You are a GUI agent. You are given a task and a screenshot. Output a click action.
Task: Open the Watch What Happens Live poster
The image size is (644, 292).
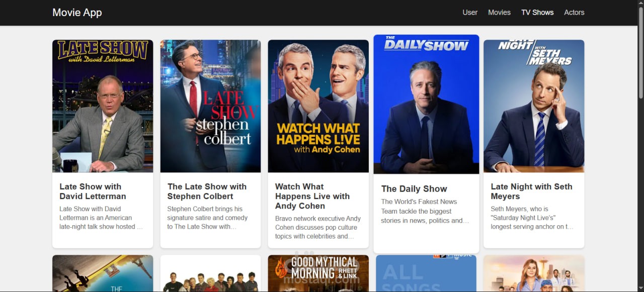318,106
